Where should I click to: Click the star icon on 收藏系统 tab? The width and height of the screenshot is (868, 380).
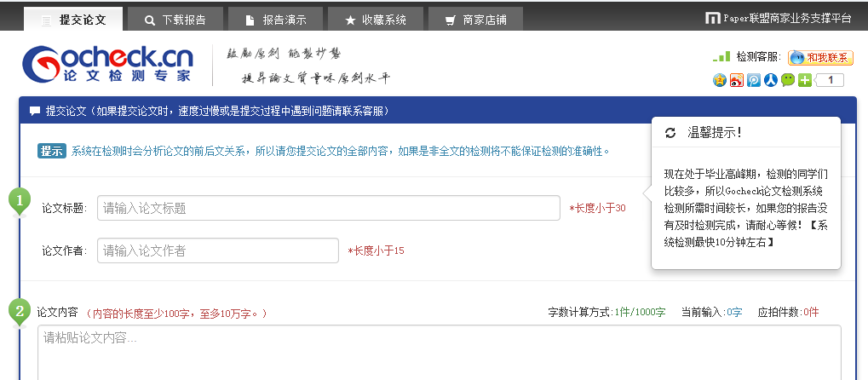[x=350, y=20]
